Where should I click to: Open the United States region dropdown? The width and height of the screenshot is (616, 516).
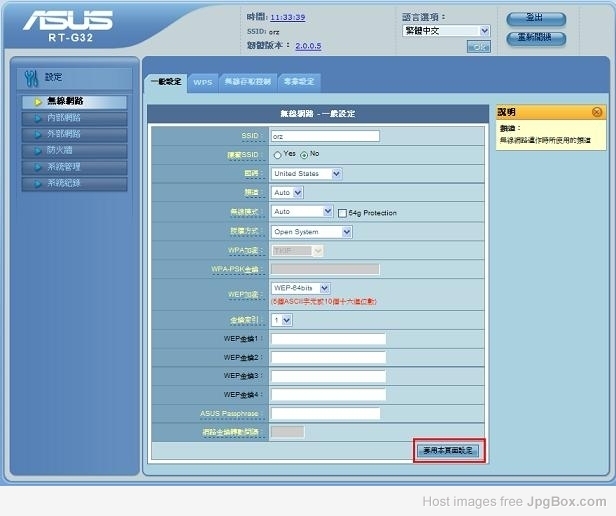[307, 174]
